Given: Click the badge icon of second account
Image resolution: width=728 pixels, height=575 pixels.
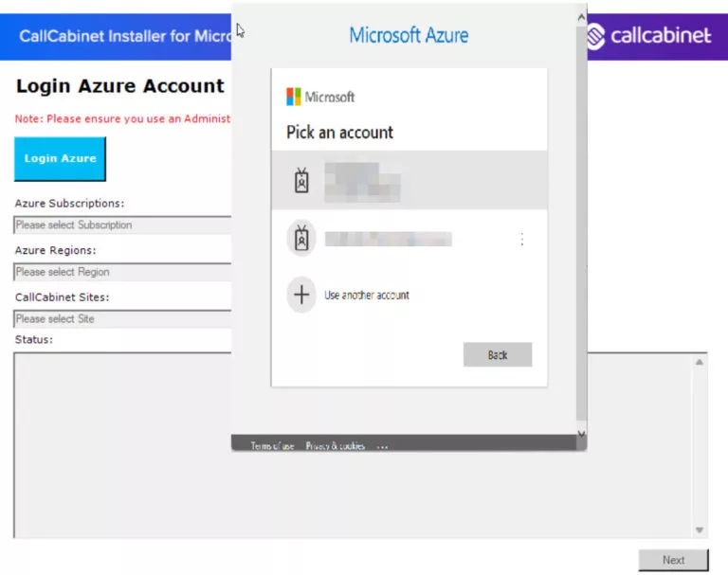Looking at the screenshot, I should pos(301,239).
